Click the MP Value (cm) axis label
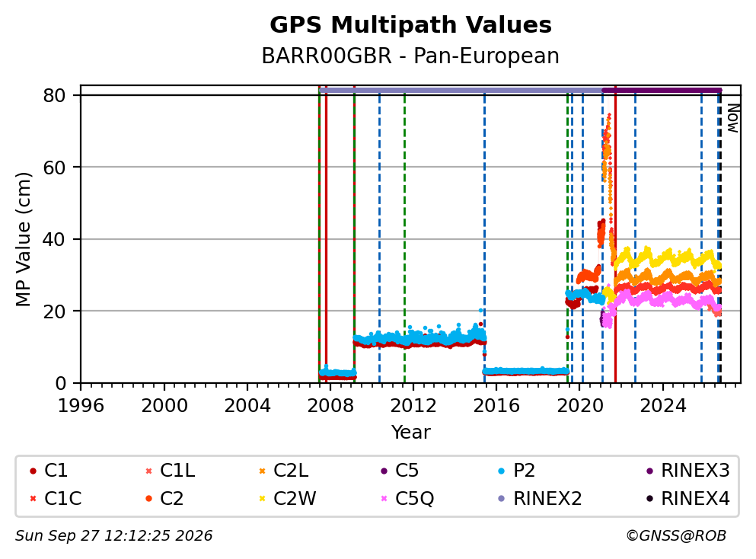 (x=23, y=239)
